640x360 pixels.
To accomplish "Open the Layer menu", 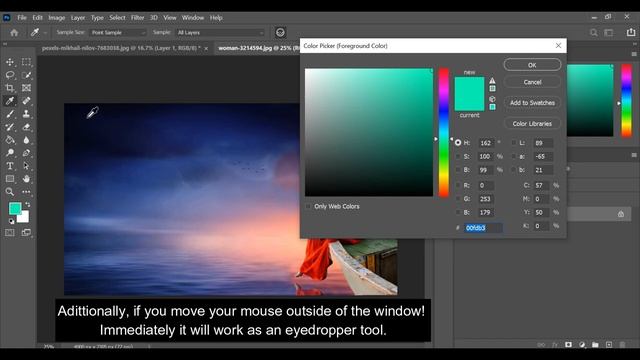I will pos(78,18).
